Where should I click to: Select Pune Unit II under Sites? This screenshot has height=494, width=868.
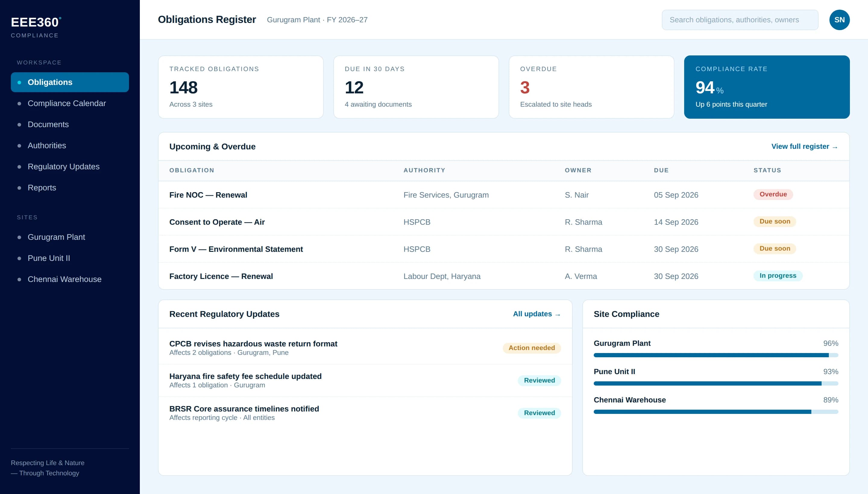(x=70, y=258)
